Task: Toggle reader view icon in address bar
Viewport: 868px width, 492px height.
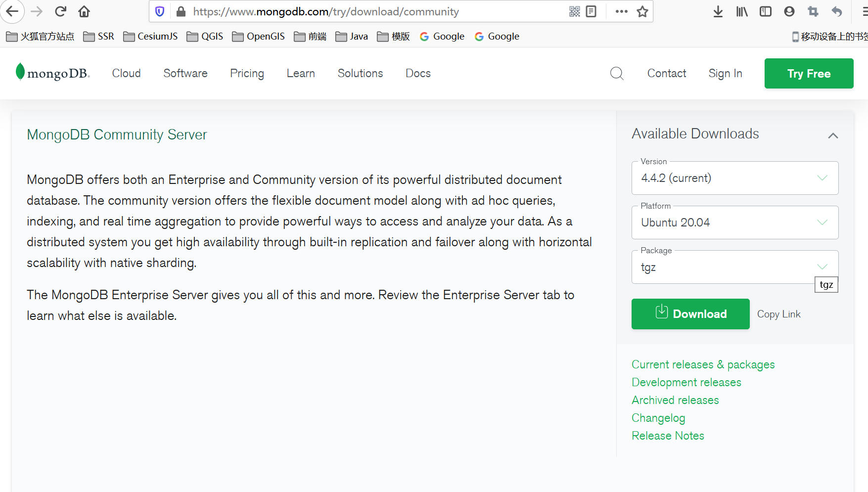Action: tap(591, 11)
